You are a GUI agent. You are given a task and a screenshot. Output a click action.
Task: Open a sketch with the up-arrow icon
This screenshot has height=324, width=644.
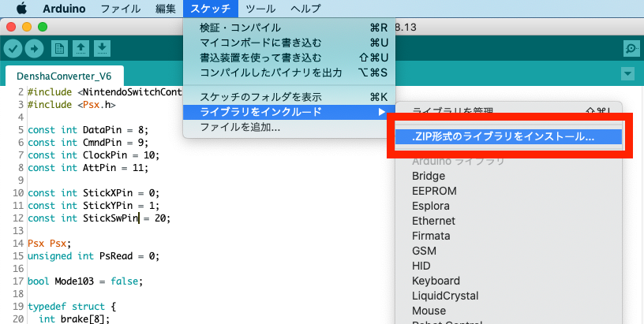[81, 49]
